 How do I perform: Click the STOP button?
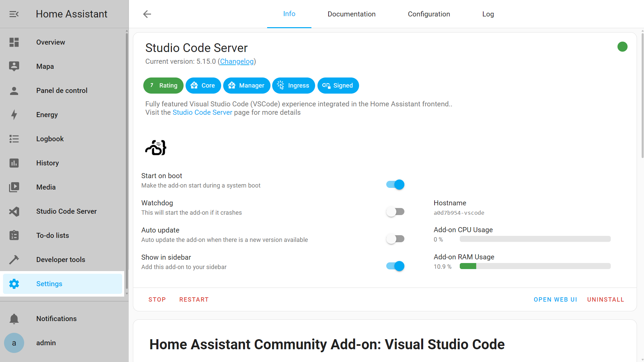click(157, 300)
